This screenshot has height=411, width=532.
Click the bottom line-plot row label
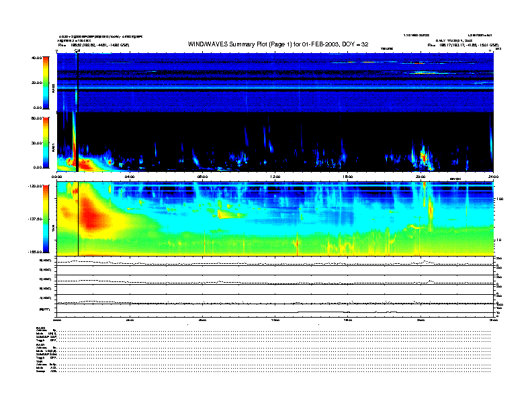coord(45,310)
